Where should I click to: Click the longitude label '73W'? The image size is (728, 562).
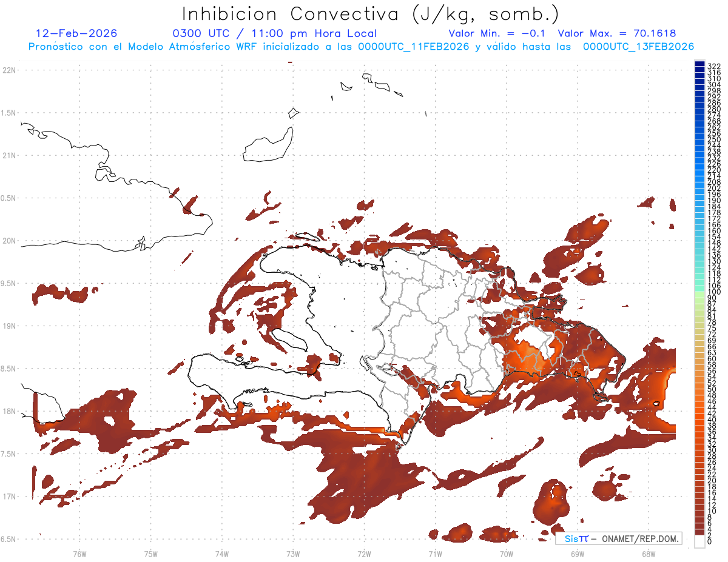click(293, 554)
